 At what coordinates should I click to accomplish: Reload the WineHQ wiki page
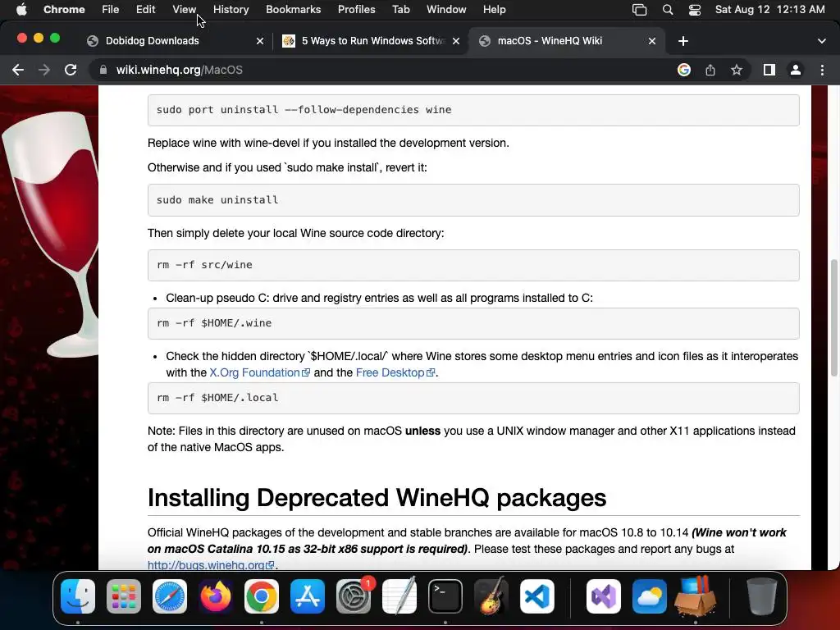point(71,70)
